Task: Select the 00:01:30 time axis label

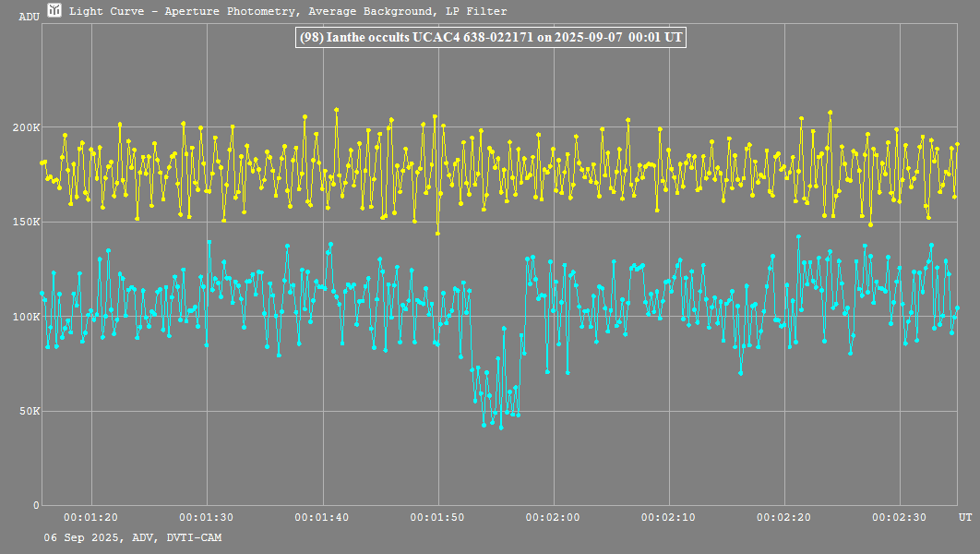Action: coord(206,519)
